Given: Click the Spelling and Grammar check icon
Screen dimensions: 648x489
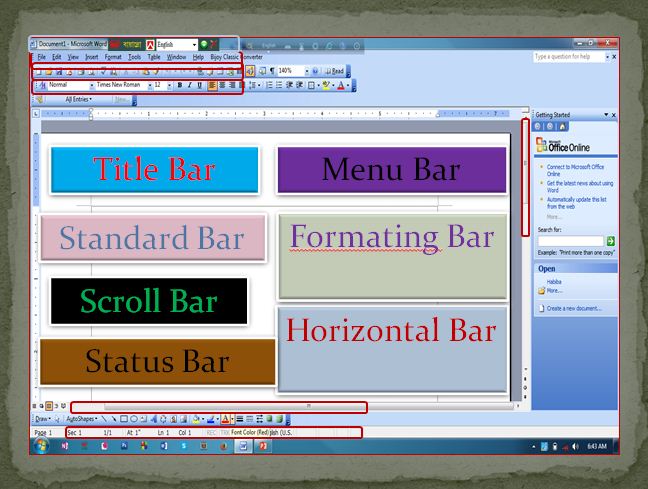Looking at the screenshot, I should coord(103,72).
